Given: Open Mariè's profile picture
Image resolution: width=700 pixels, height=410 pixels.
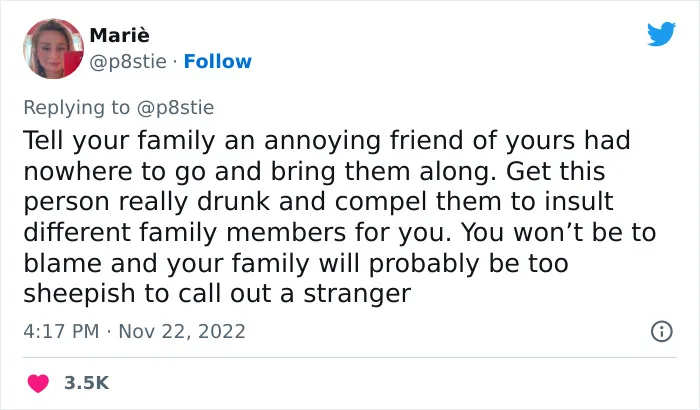Looking at the screenshot, I should 53,49.
